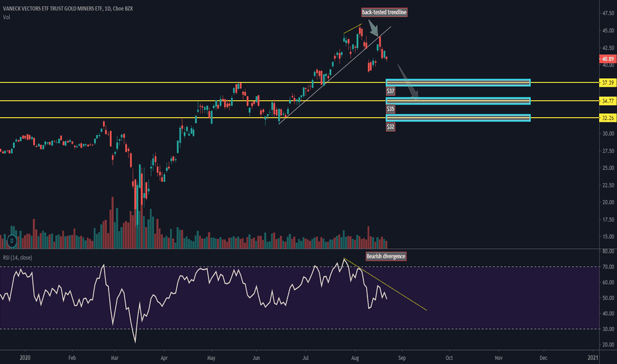
Task: Click the $32 target label
Action: point(391,126)
